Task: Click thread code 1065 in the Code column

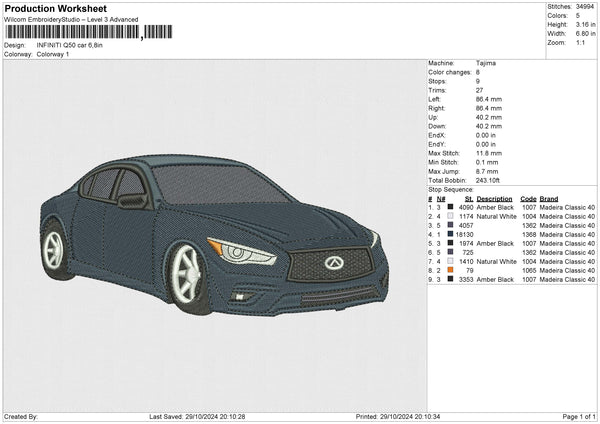Action: point(529,271)
